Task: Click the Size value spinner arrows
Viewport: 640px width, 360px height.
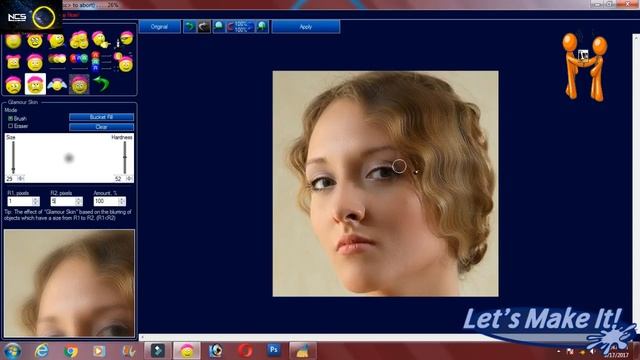Action: pyautogui.click(x=21, y=178)
